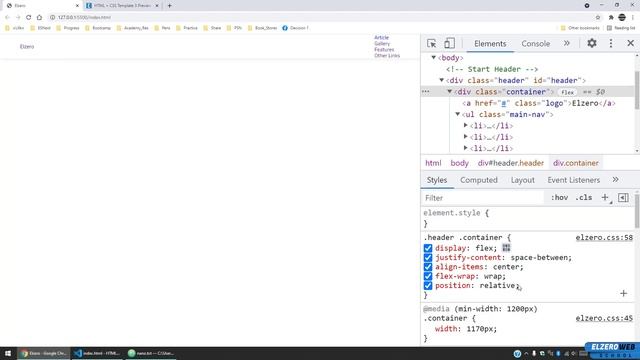This screenshot has height=360, width=640.
Task: Reload the page in Chrome
Action: tap(28, 17)
